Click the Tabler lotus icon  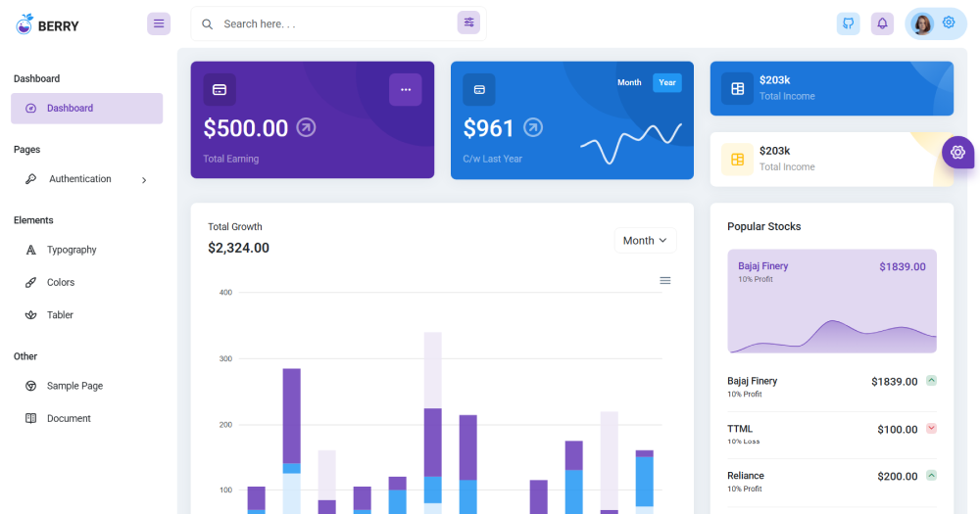30,315
